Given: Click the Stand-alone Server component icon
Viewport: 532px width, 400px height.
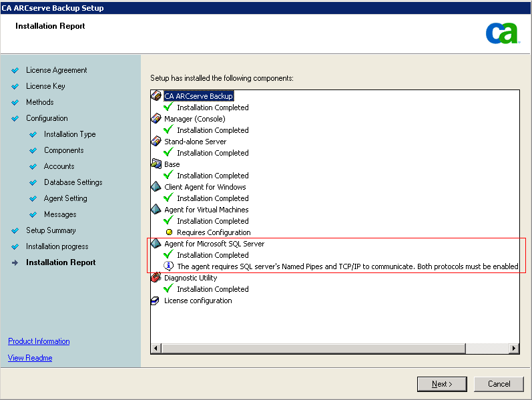Looking at the screenshot, I should (156, 142).
